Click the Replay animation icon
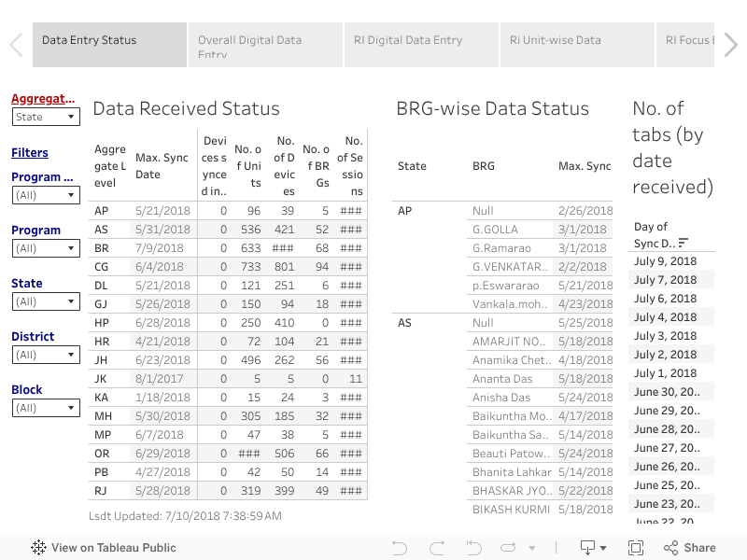 click(x=510, y=548)
